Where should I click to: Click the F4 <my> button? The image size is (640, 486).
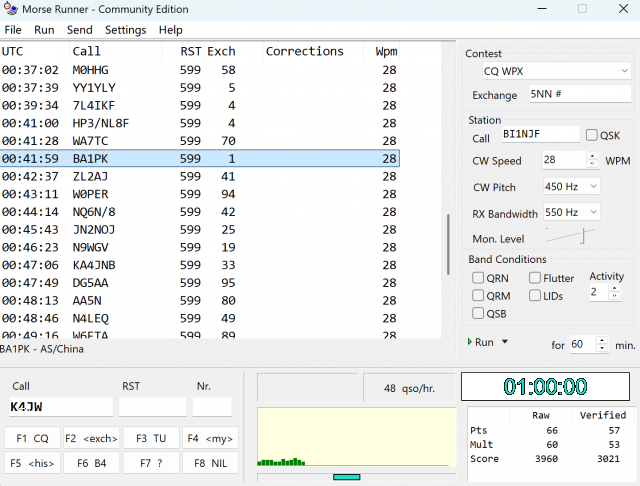[210, 438]
